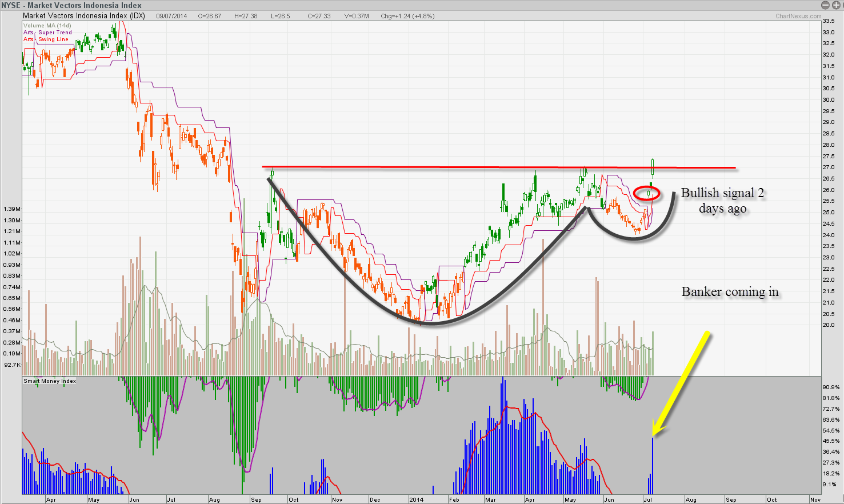Click the 1.39M volume axis label
This screenshot has width=844, height=504.
[x=11, y=209]
